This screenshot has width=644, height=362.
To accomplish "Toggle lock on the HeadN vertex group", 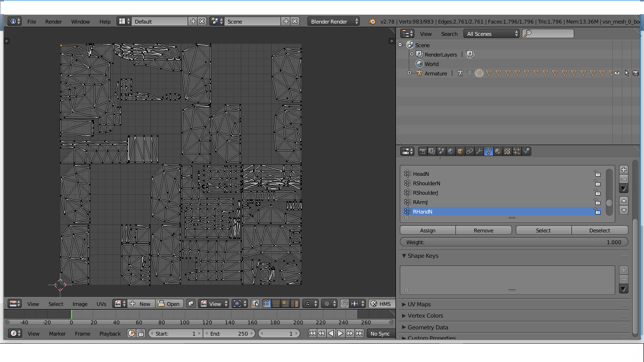I will click(x=597, y=174).
